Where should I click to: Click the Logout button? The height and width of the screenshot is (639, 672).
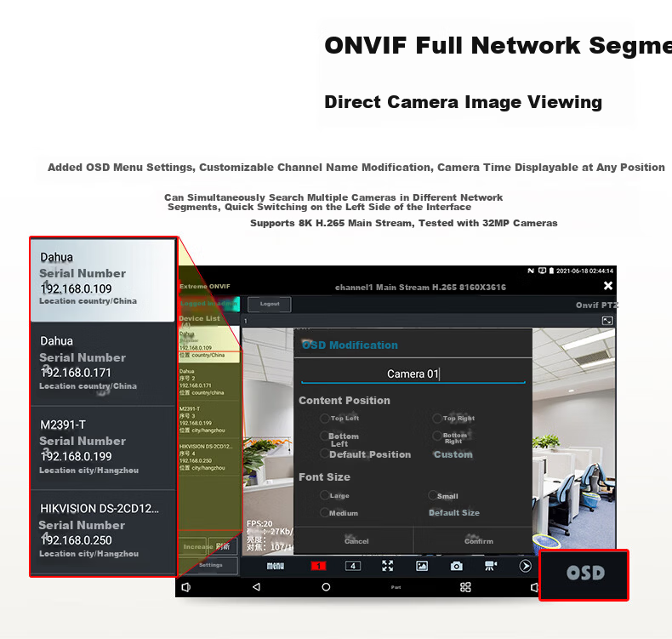point(270,304)
